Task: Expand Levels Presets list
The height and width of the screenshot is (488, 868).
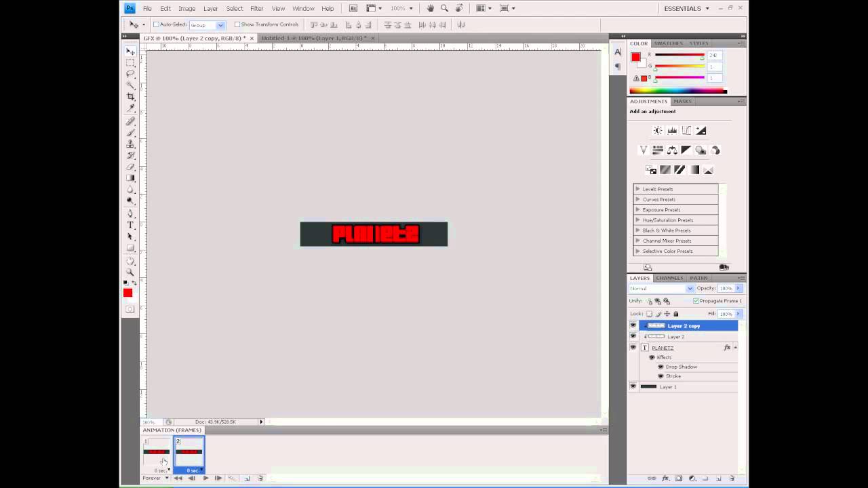Action: (637, 189)
